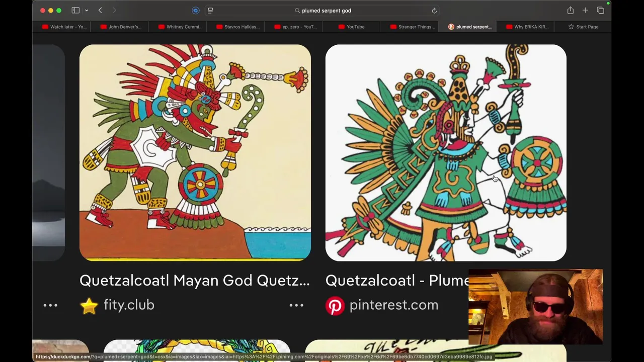
Task: Open the sidebar tab group dropdown arrow
Action: 87,11
